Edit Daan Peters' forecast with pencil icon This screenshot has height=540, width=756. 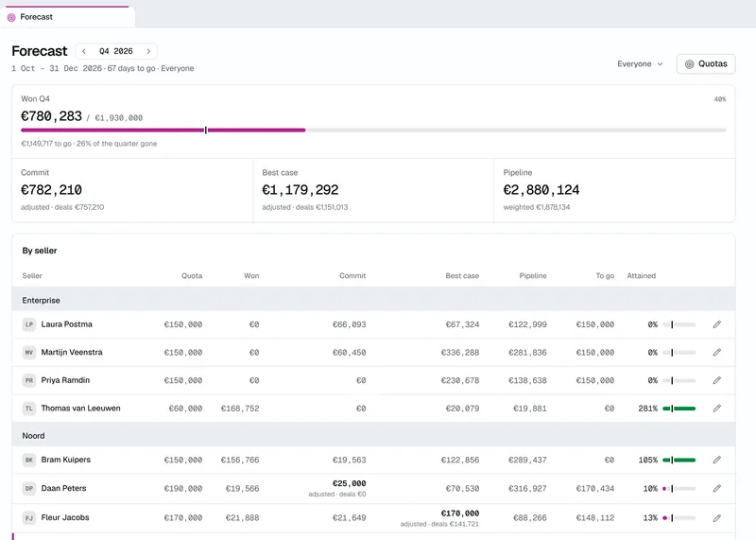(x=717, y=488)
